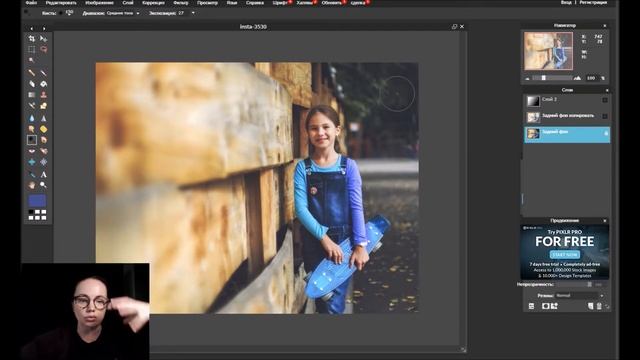Open the Просмотр menu
Image resolution: width=640 pixels, height=360 pixels.
point(207,2)
